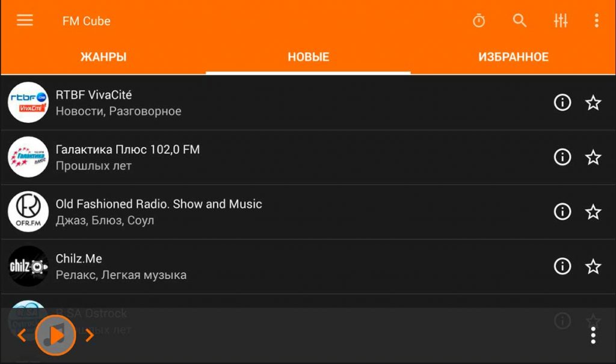616x364 pixels.
Task: Click genre text Джаз, Блюз, Соул
Action: (x=105, y=221)
